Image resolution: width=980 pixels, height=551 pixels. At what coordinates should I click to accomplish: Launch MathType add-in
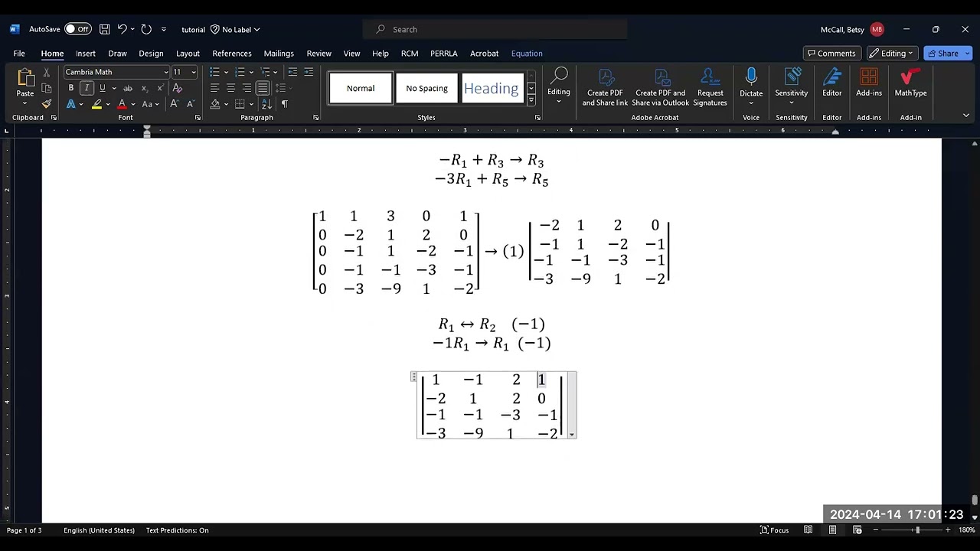tap(910, 83)
